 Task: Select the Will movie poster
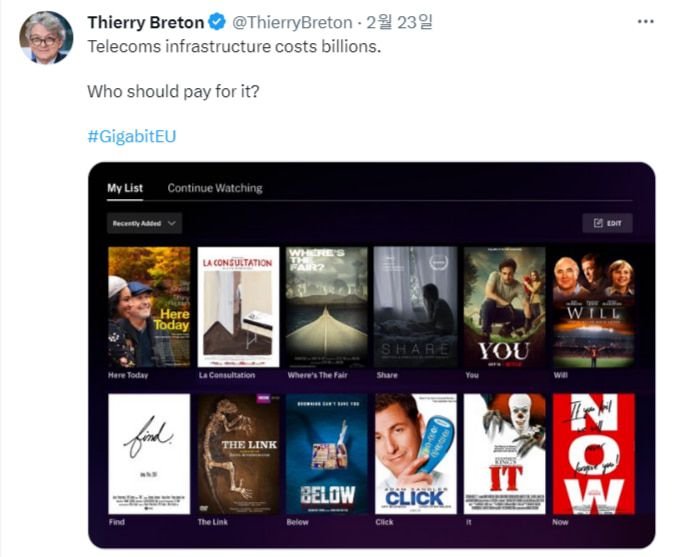(x=594, y=307)
